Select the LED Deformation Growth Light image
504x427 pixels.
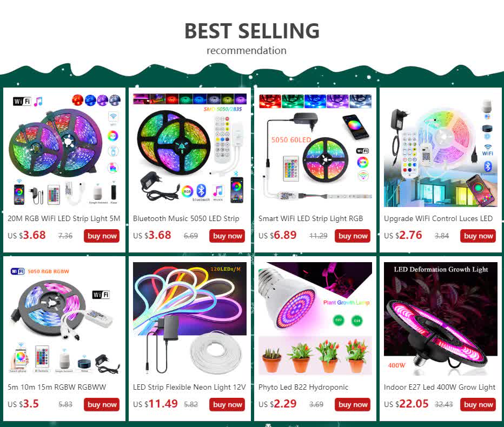click(x=440, y=319)
